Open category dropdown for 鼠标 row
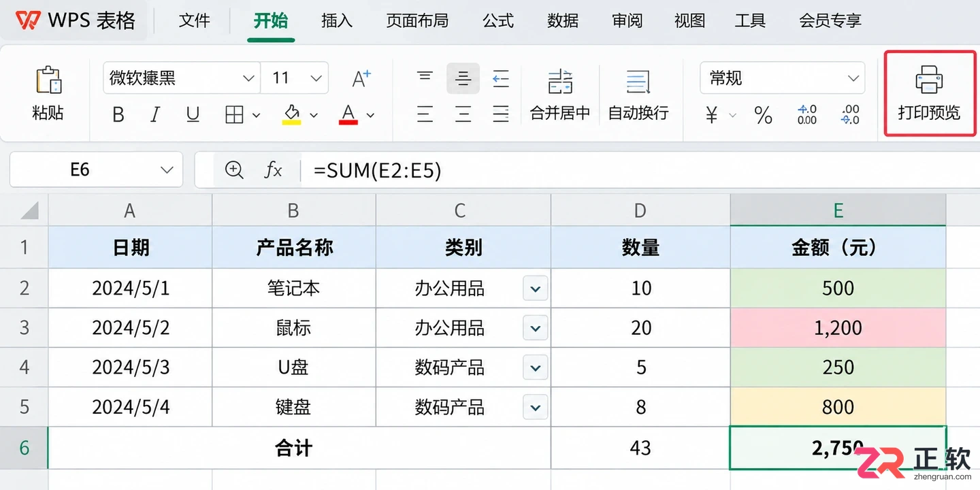This screenshot has width=980, height=490. pos(536,329)
